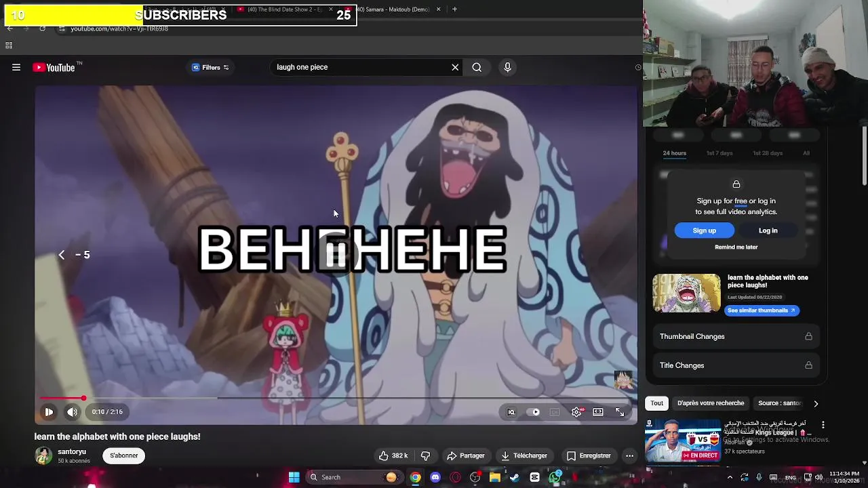Open the EN DIRECT Kings League thumbnail

[682, 441]
